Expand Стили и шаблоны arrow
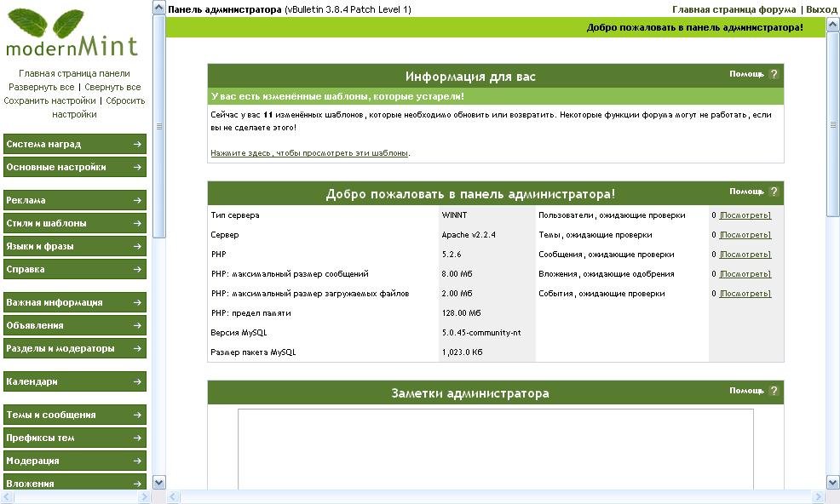The width and height of the screenshot is (840, 504). 137,223
